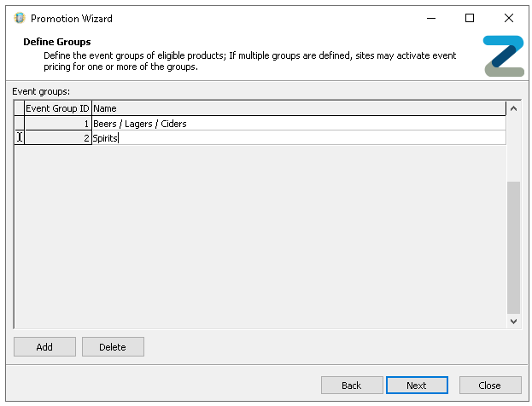Click the Add button
The height and width of the screenshot is (406, 532).
[x=44, y=347]
